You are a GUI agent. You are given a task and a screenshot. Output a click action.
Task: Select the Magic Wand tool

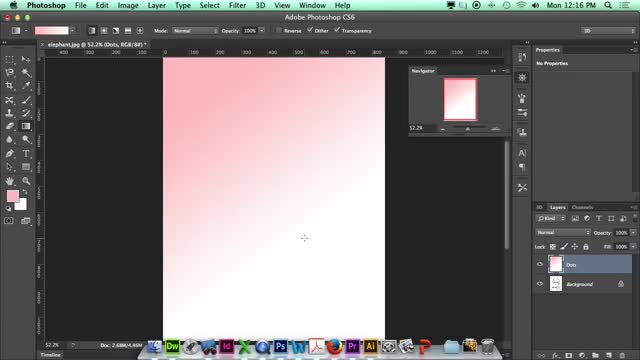click(x=26, y=72)
